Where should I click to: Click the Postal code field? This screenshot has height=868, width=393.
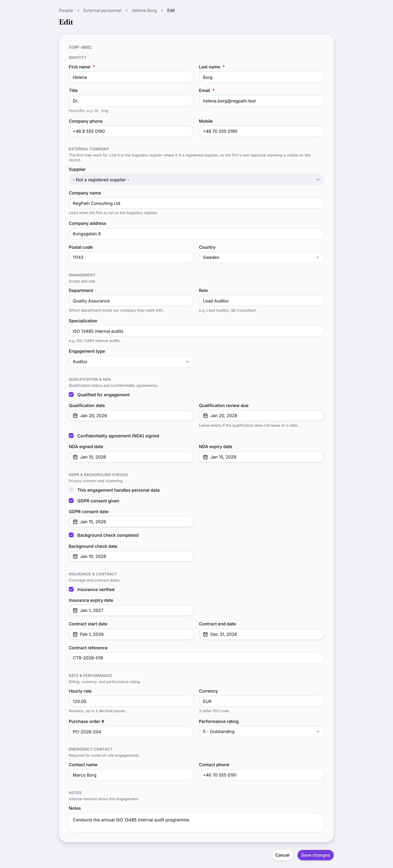pos(131,257)
